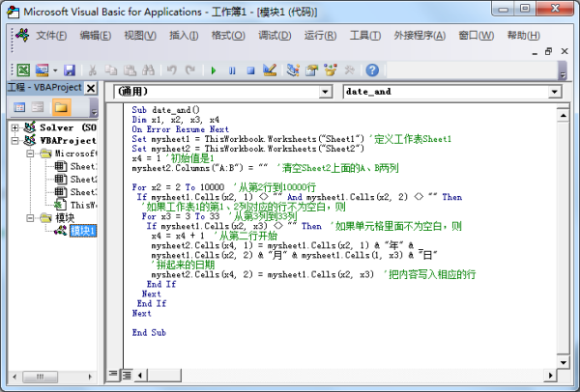Open the 调试(D) menu
The image size is (580, 392).
coord(275,36)
